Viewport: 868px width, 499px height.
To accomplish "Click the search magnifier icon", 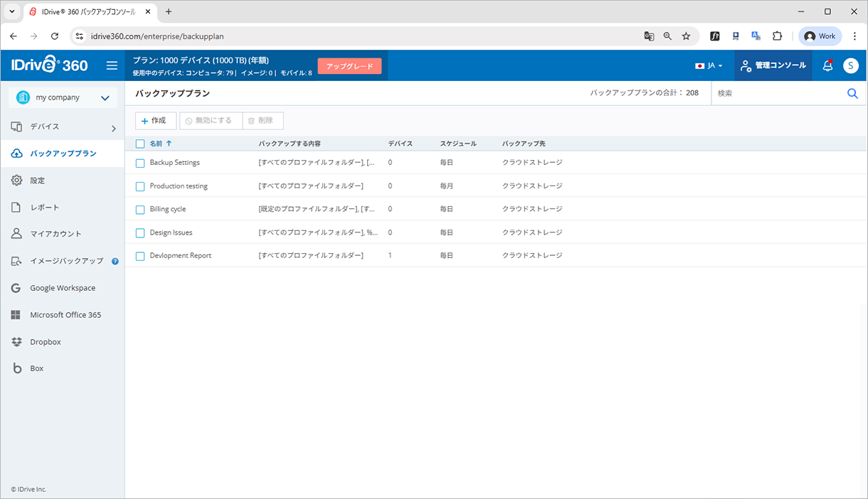I will pos(852,92).
